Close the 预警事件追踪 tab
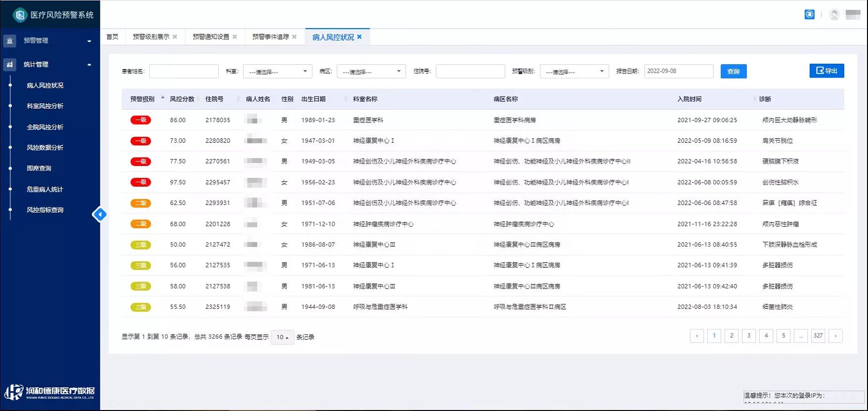The image size is (868, 411). [x=295, y=37]
